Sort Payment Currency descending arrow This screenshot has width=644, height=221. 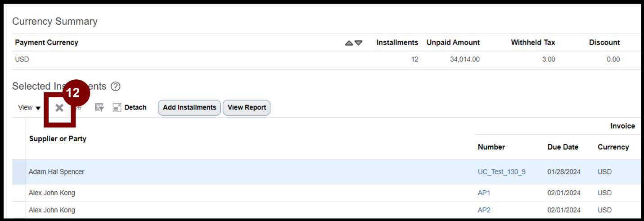point(358,43)
